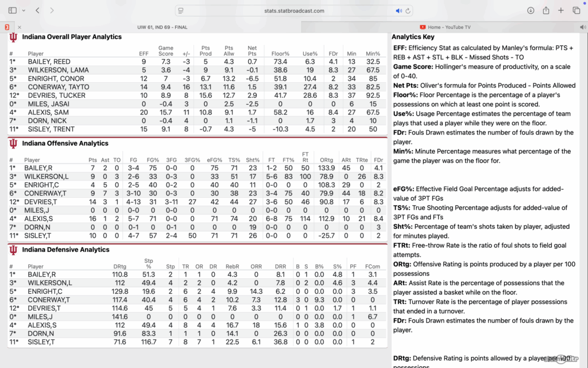The width and height of the screenshot is (588, 368).
Task: Click the page reader icon in address bar
Action: point(181,10)
